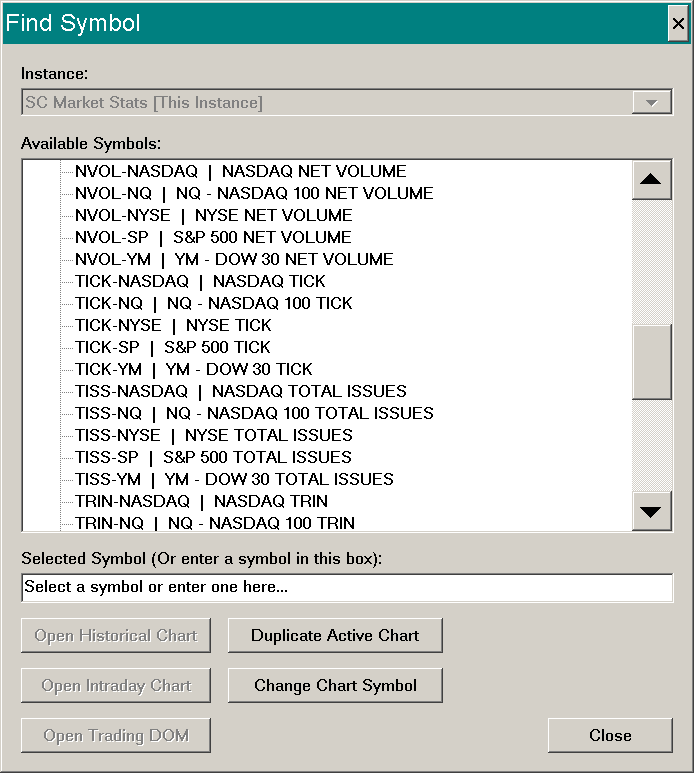Click the Close button
Image resolution: width=694 pixels, height=773 pixels.
click(x=610, y=736)
